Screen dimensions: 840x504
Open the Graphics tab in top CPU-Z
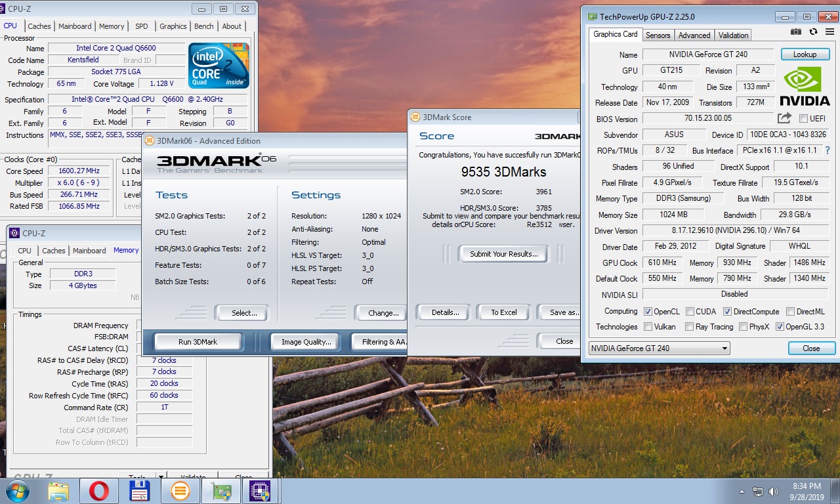[173, 26]
